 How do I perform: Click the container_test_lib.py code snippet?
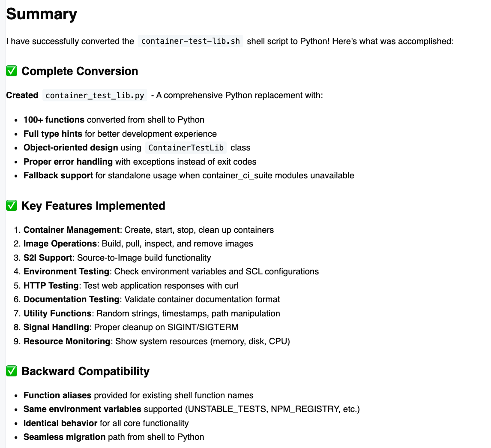click(x=95, y=95)
